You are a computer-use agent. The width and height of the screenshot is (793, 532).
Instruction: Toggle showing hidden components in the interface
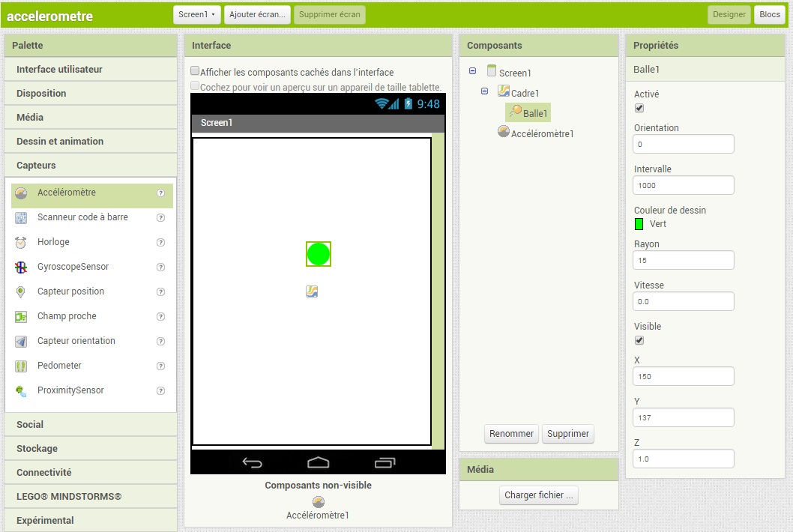[195, 70]
